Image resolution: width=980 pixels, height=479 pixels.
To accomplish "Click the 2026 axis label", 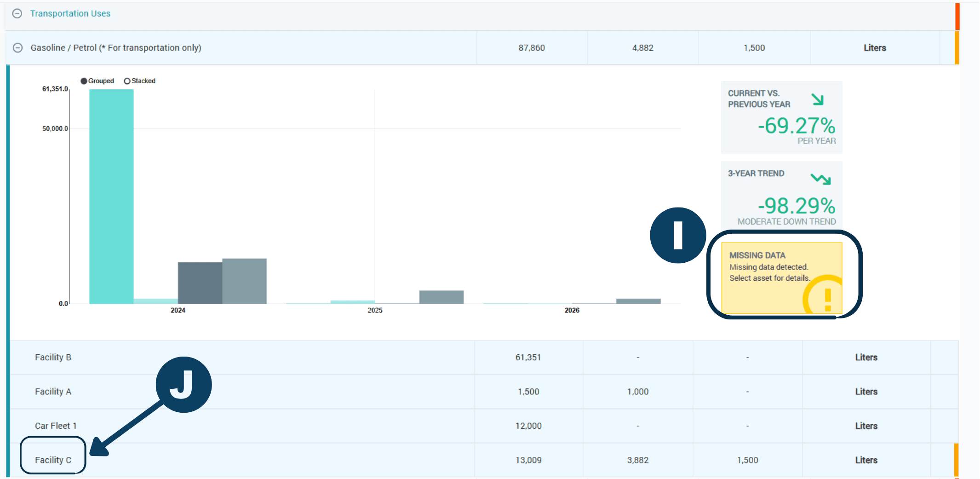I will (x=572, y=311).
